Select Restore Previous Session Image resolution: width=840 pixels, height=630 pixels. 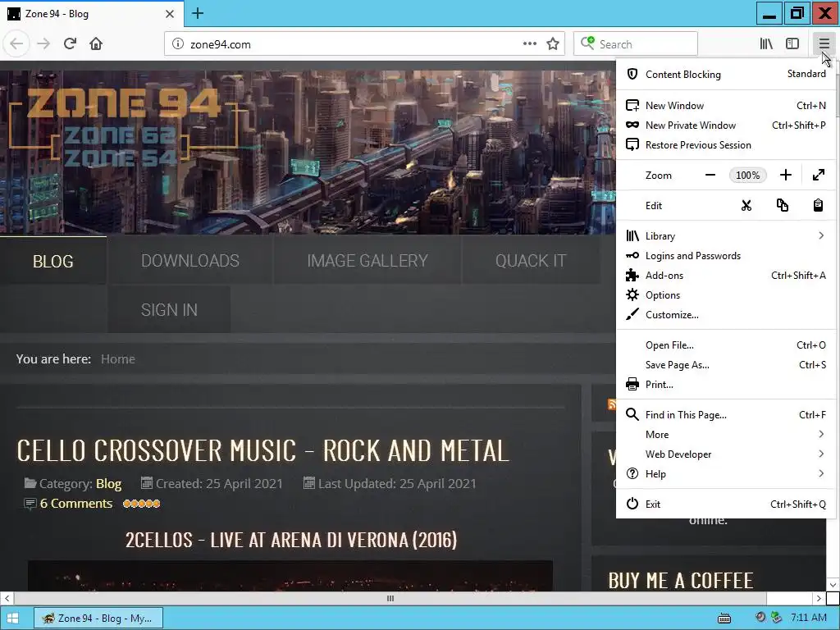click(x=726, y=145)
